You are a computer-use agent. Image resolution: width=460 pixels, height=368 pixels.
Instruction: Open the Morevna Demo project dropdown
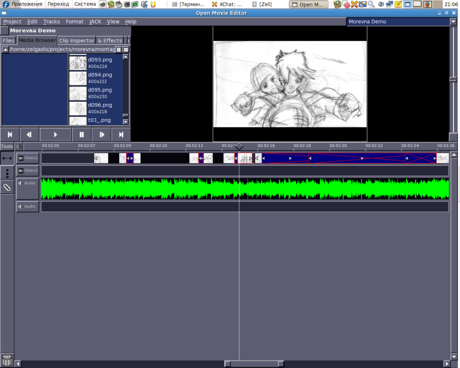(453, 22)
